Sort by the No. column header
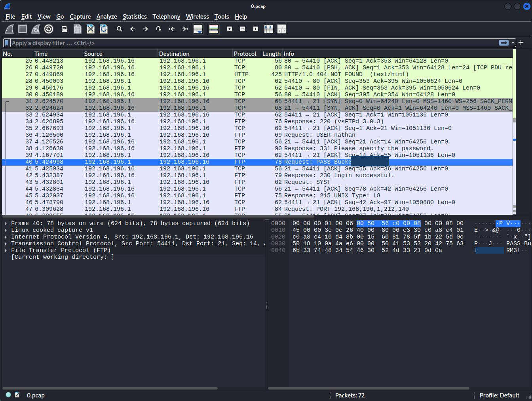This screenshot has width=532, height=401. 17,53
